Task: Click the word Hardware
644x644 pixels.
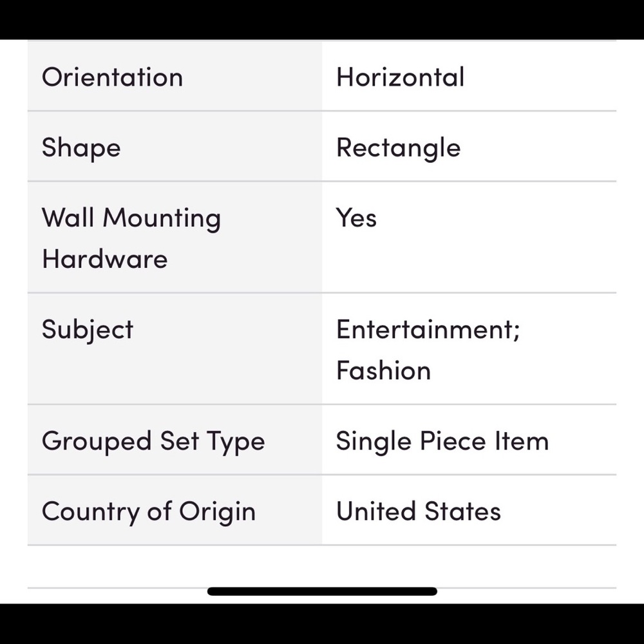Action: 104,259
